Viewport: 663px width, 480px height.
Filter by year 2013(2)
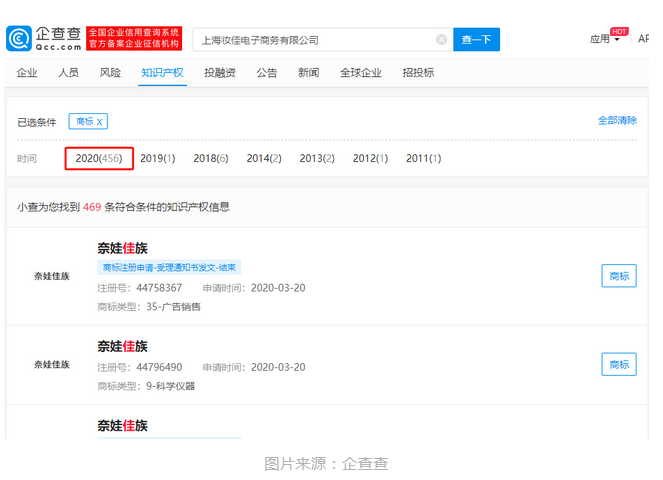point(317,158)
